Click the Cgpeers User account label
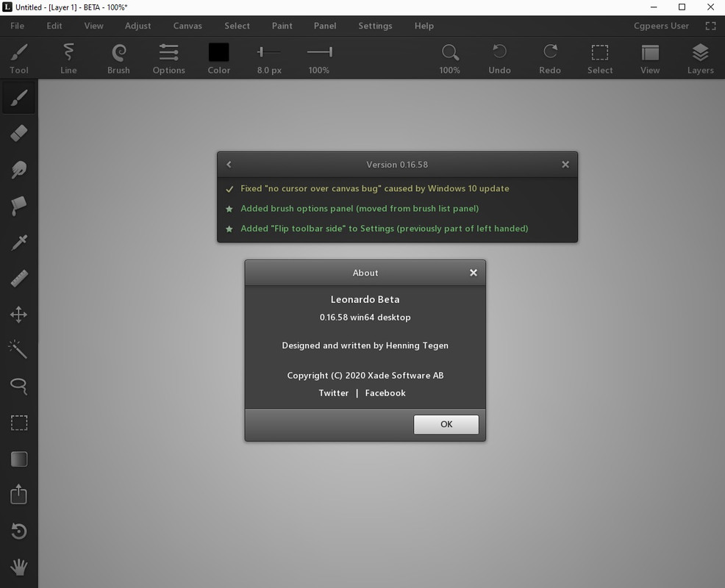725x588 pixels. click(x=661, y=26)
